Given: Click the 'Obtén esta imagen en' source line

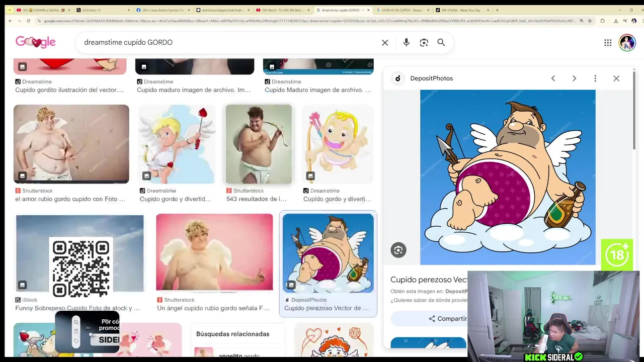Looking at the screenshot, I should [429, 292].
